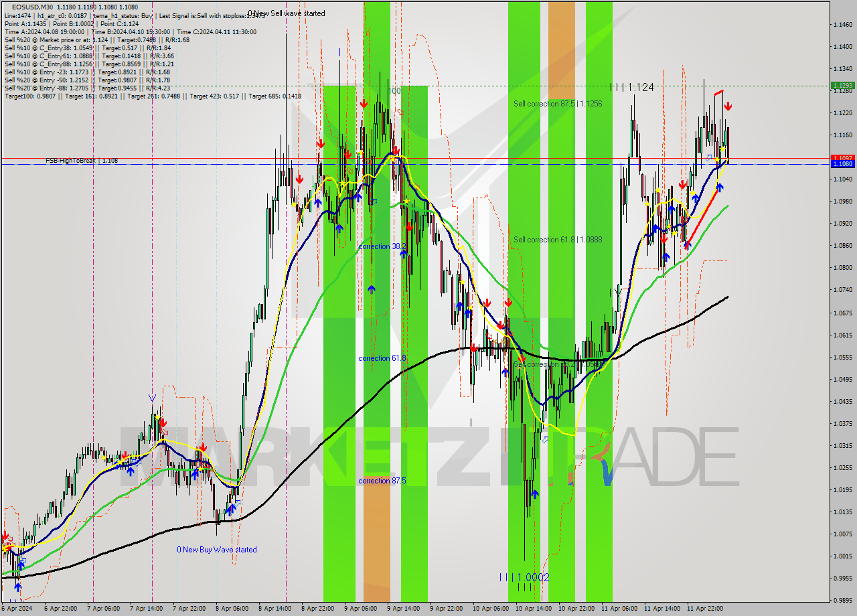This screenshot has height=616, width=857.
Task: Click the 1.0255 price axis label
Action: 842,467
